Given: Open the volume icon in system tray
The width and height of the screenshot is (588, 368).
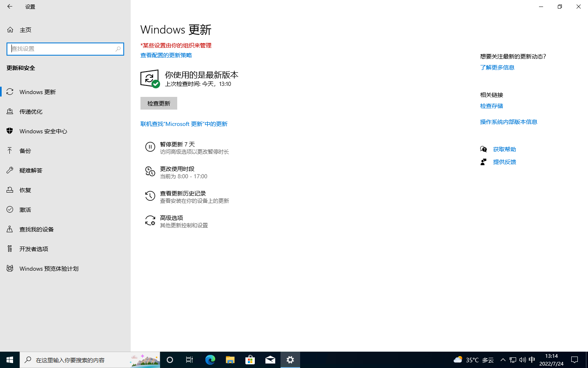Looking at the screenshot, I should [522, 360].
